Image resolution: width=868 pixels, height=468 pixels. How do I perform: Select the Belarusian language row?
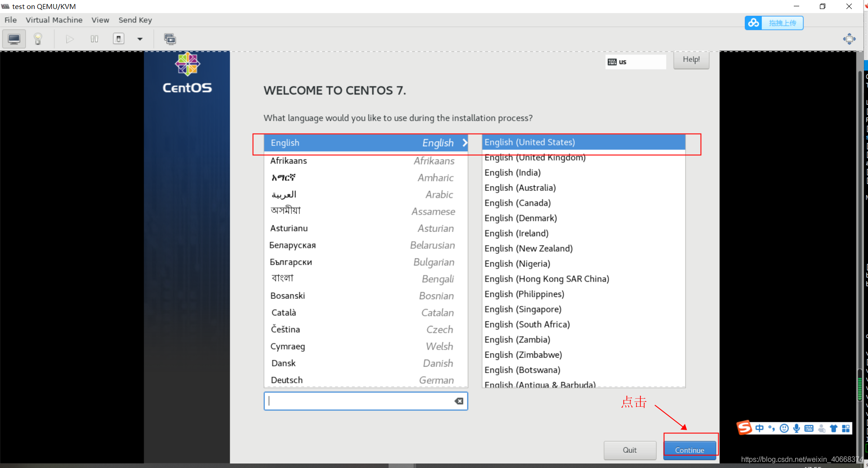tap(366, 245)
